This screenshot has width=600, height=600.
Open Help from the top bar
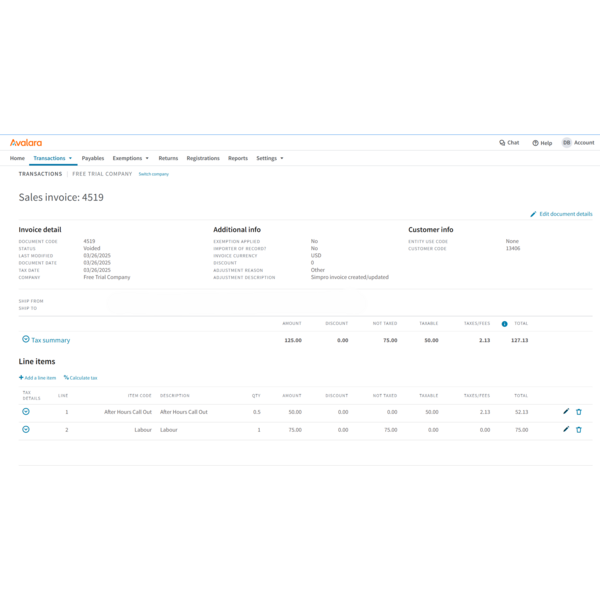pyautogui.click(x=542, y=143)
